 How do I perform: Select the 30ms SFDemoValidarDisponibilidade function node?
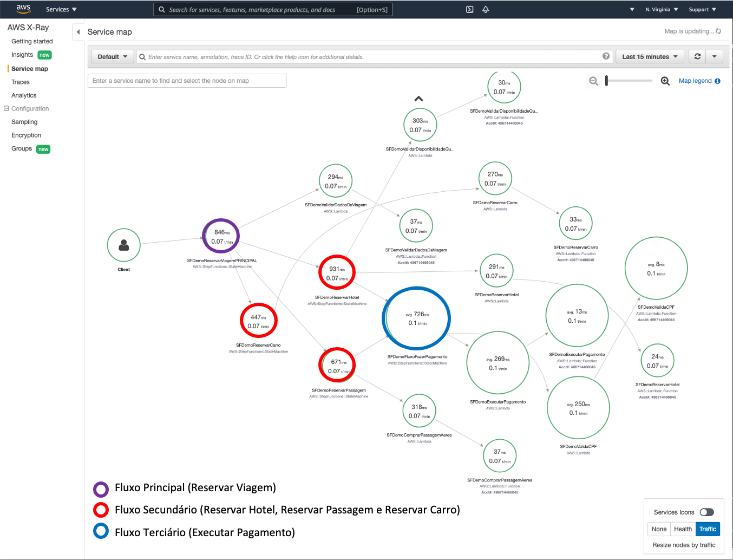[x=504, y=87]
